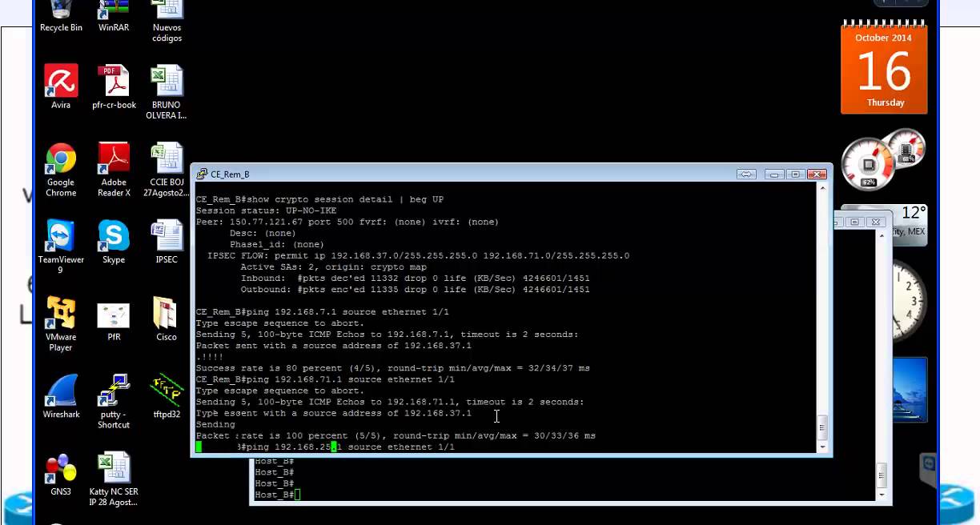This screenshot has width=980, height=525.
Task: Click the last 'Host_B#' prompt with cursor in Host_B window
Action: click(277, 495)
